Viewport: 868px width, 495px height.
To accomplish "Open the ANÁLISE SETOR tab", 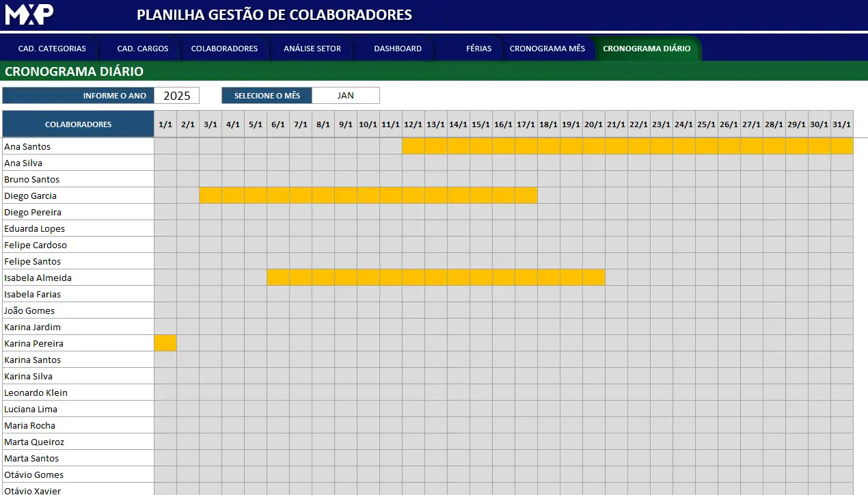I will (x=312, y=49).
